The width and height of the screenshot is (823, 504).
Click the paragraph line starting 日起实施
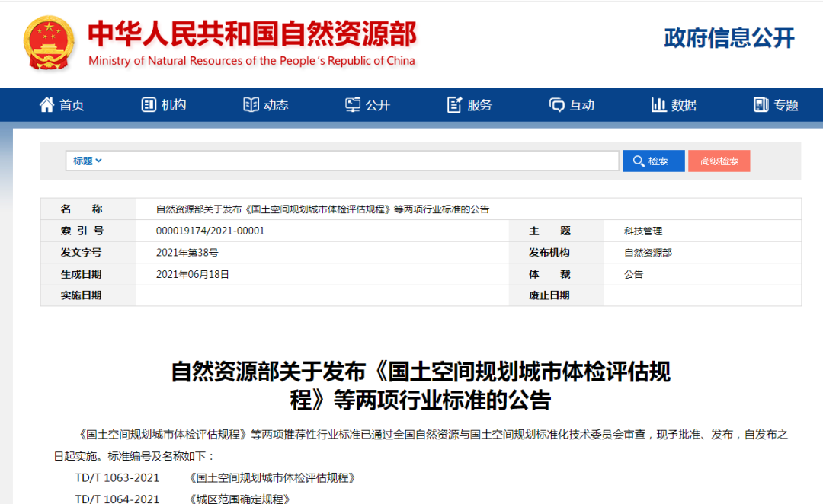134,456
